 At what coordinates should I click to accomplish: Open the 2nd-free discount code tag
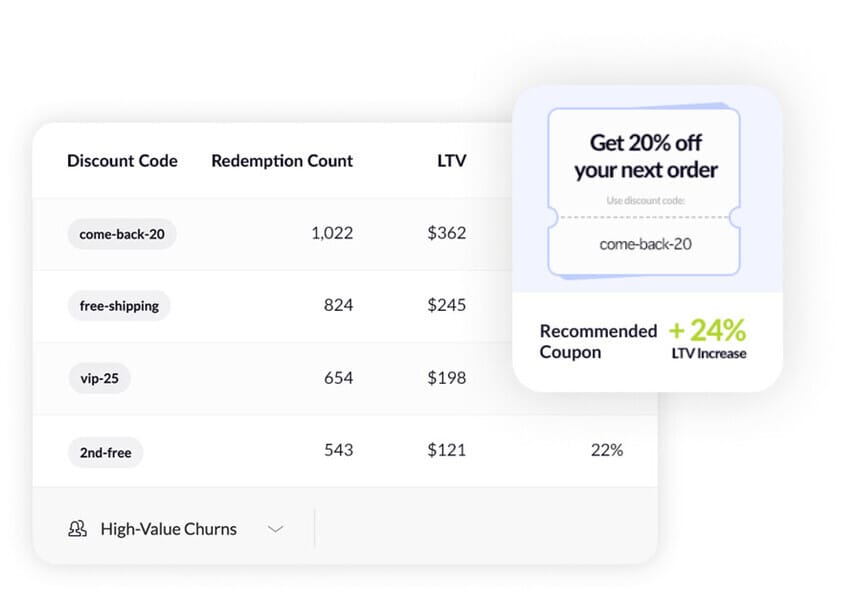(105, 452)
